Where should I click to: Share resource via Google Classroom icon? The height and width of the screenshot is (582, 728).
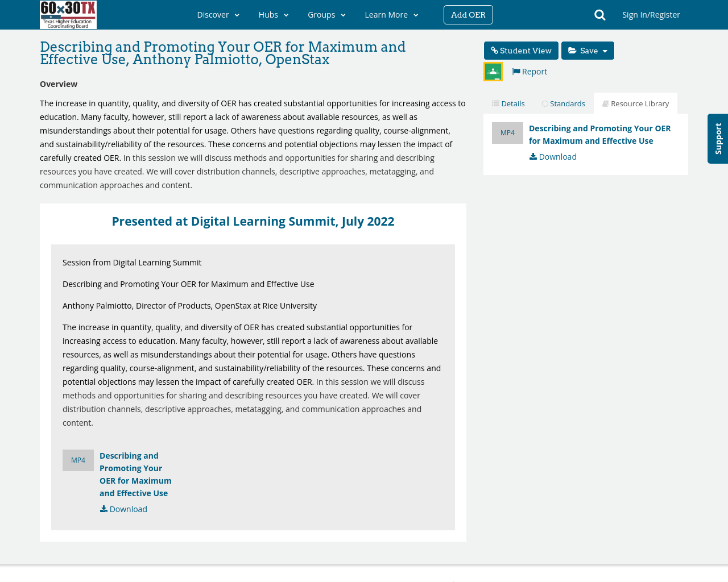493,71
